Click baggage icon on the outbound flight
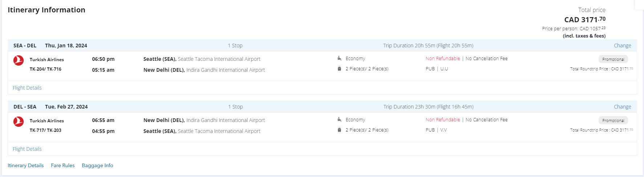The width and height of the screenshot is (644, 177). point(339,69)
